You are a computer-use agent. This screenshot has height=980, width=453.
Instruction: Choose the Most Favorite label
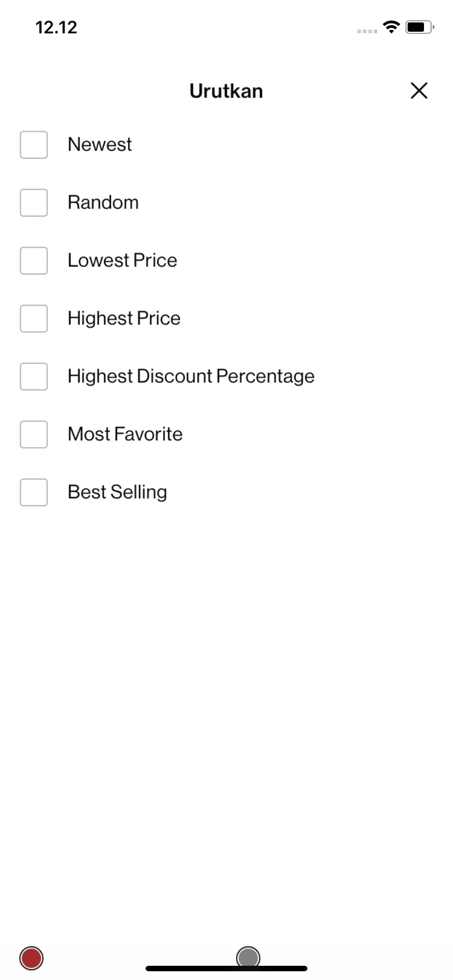tap(125, 434)
